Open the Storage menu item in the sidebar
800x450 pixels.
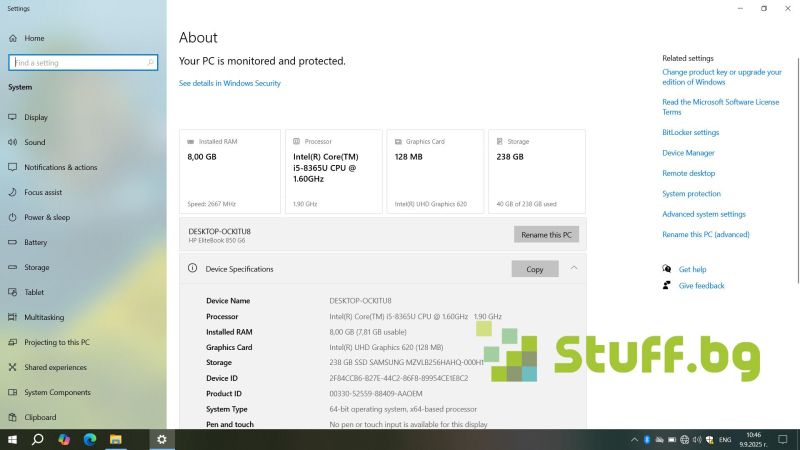36,267
